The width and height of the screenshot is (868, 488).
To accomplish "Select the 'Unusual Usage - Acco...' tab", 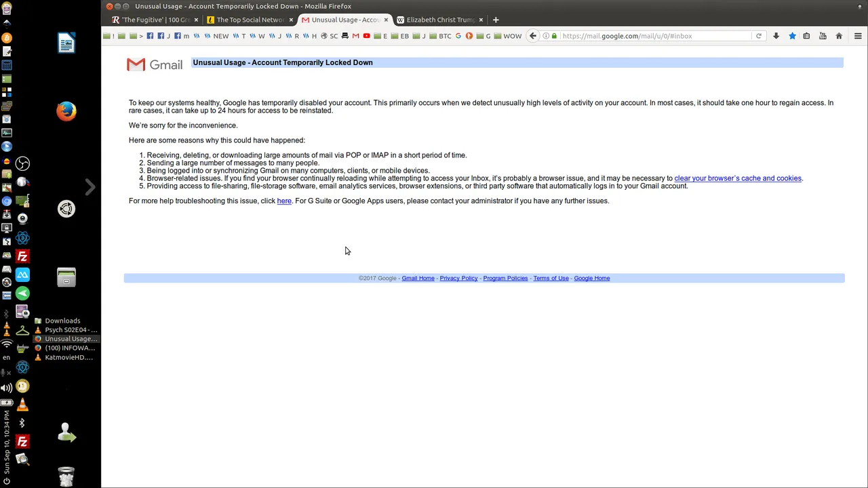I will pos(344,20).
